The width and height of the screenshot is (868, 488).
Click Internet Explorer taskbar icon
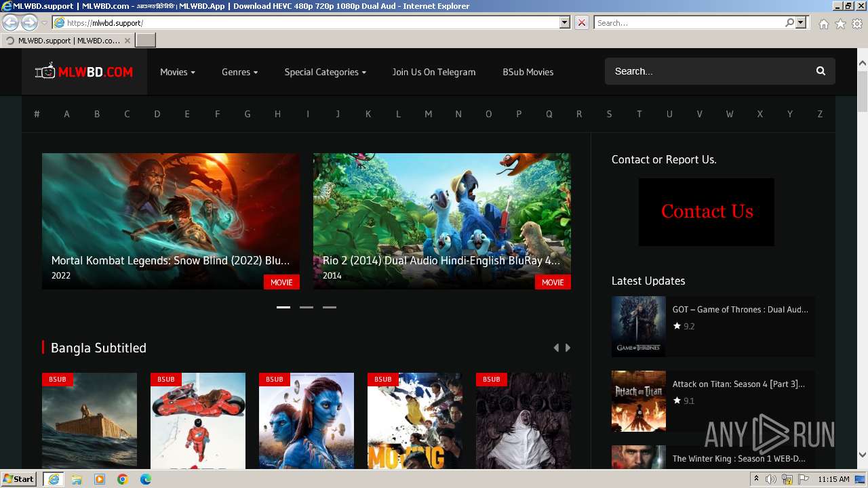tap(53, 479)
